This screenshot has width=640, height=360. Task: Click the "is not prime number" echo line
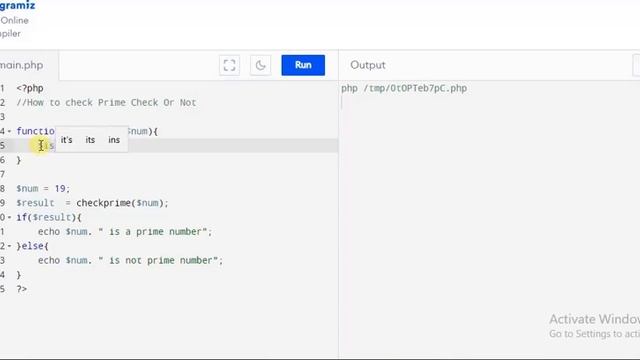[130, 260]
